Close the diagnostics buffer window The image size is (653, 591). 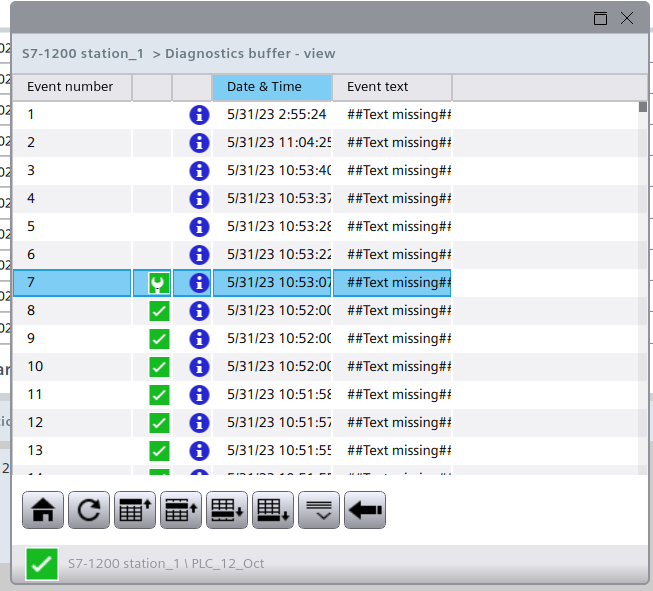627,18
